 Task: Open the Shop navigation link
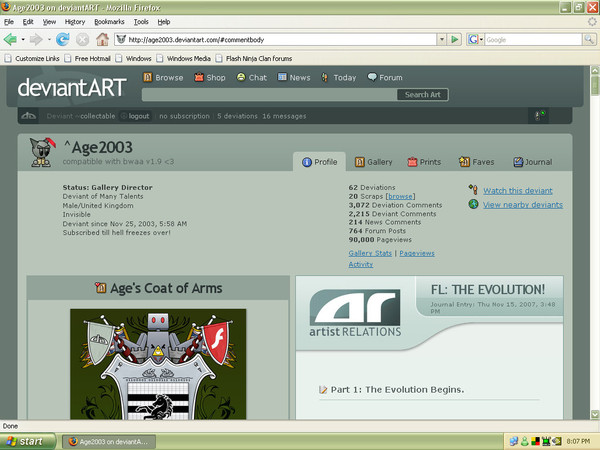tap(210, 77)
